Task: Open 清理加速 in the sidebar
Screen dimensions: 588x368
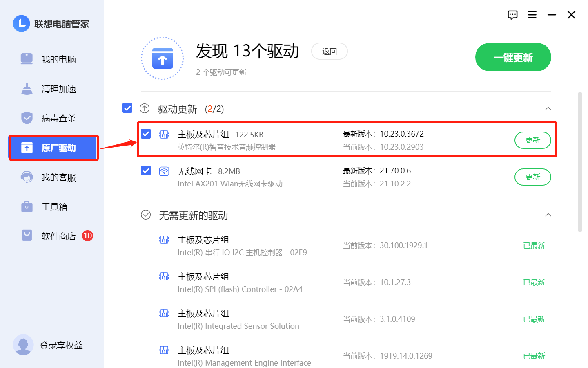Action: click(52, 89)
